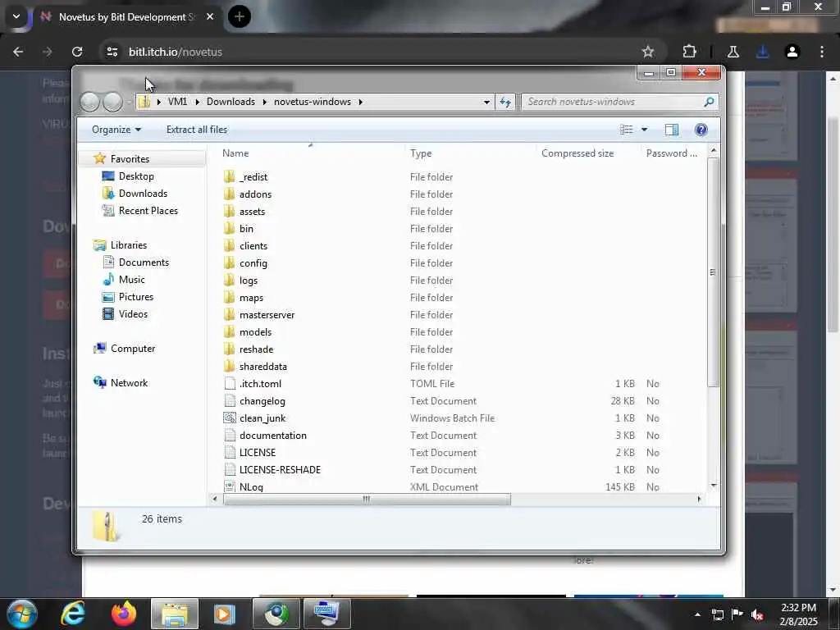840x630 pixels.
Task: Click Extract all files
Action: [197, 130]
